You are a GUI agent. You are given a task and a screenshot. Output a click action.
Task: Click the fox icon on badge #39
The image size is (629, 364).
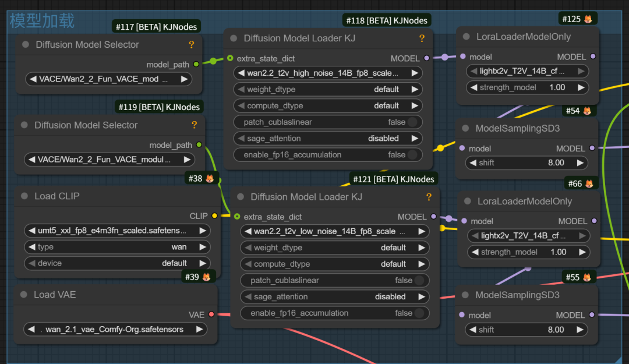tap(207, 277)
